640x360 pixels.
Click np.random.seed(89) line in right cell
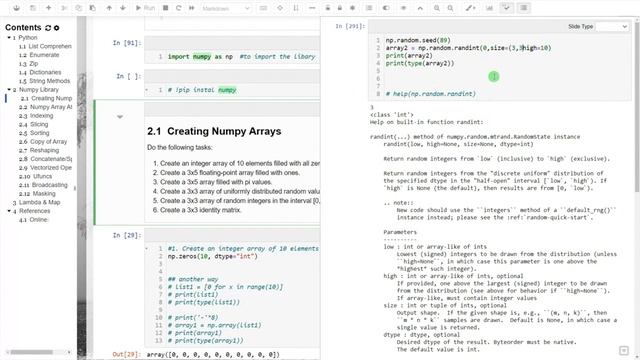(x=418, y=40)
